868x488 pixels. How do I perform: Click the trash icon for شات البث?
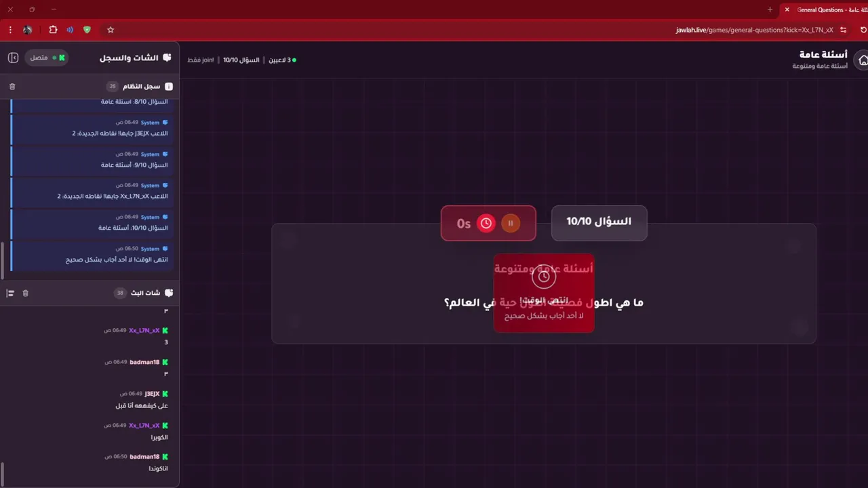tap(26, 293)
